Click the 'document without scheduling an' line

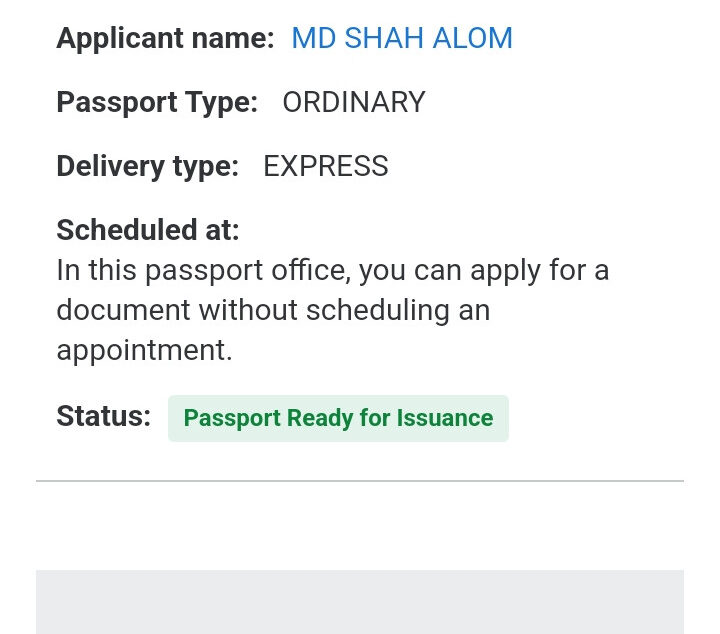pos(273,310)
